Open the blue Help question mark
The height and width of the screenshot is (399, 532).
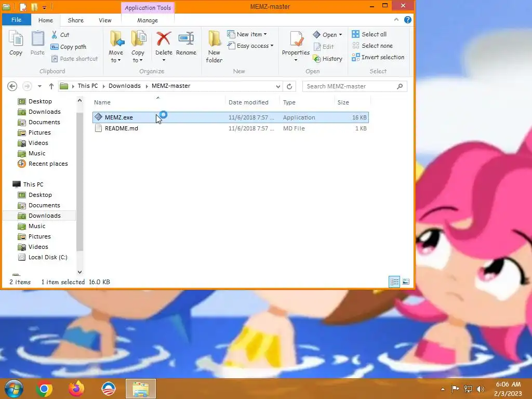[408, 20]
